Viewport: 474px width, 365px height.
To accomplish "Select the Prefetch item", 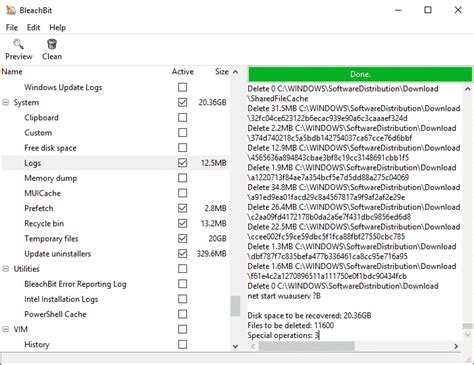I will (x=39, y=208).
